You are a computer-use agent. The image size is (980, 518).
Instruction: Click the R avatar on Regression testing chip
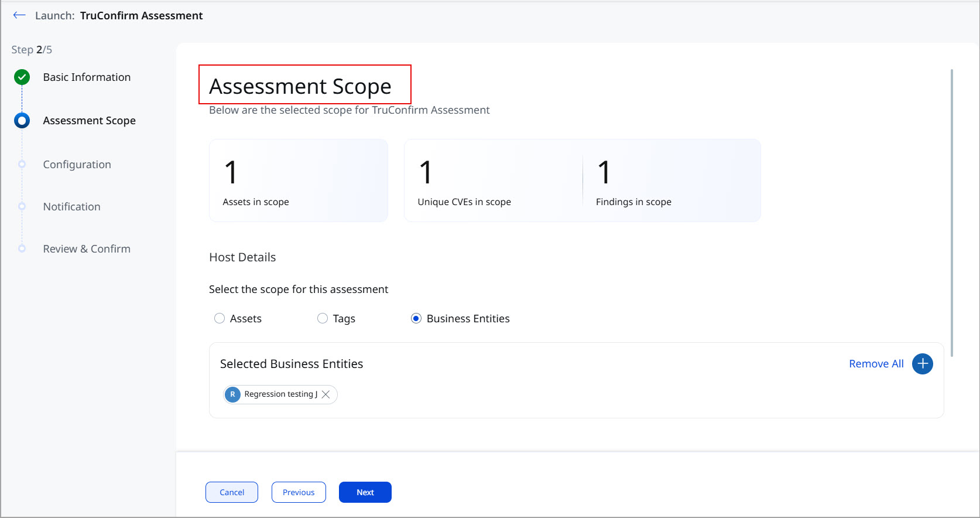(x=232, y=394)
